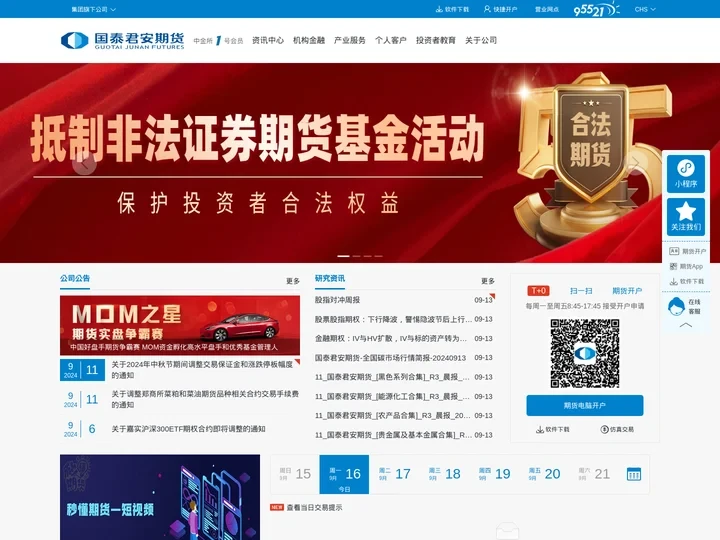Open notice about 中秋节 margin adjustment
The image size is (720, 540).
202,370
